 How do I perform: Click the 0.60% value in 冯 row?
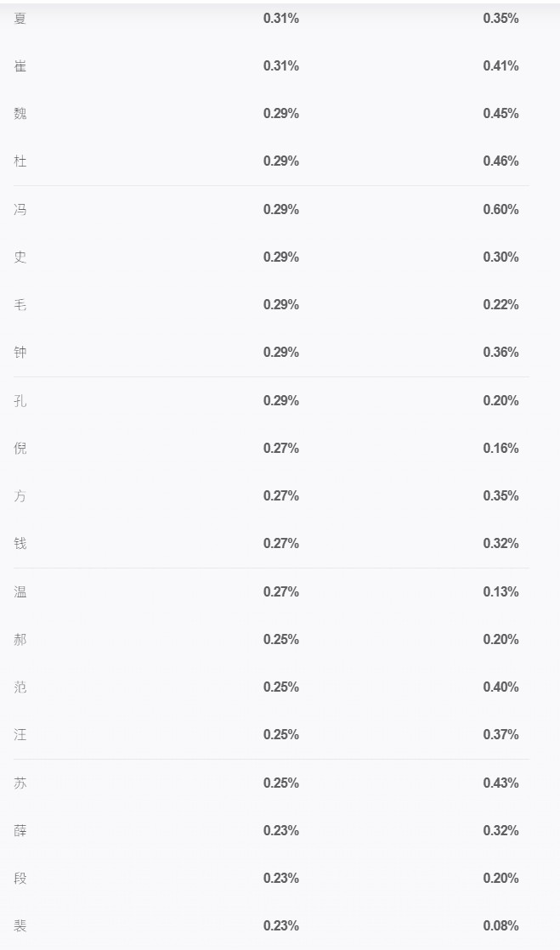click(501, 210)
